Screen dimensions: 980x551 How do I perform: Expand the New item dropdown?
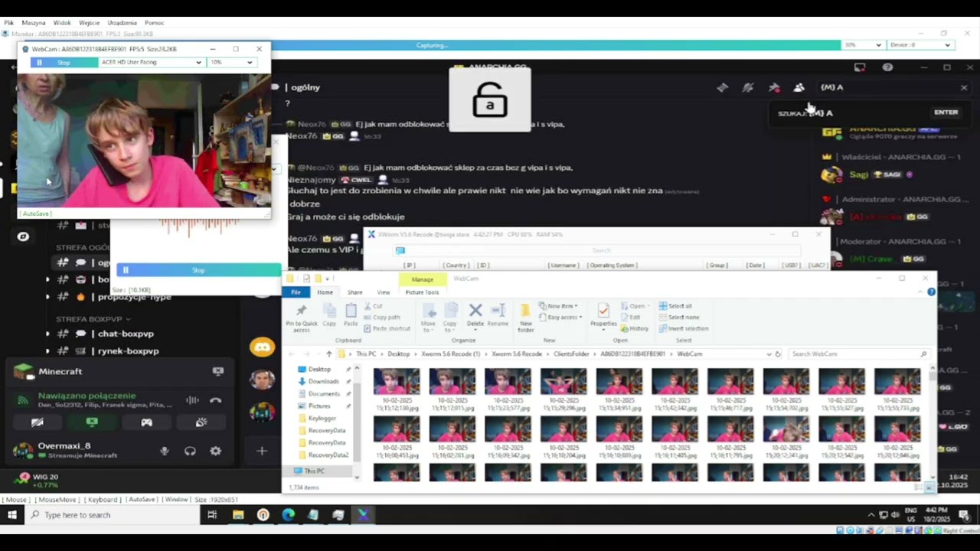coord(558,306)
